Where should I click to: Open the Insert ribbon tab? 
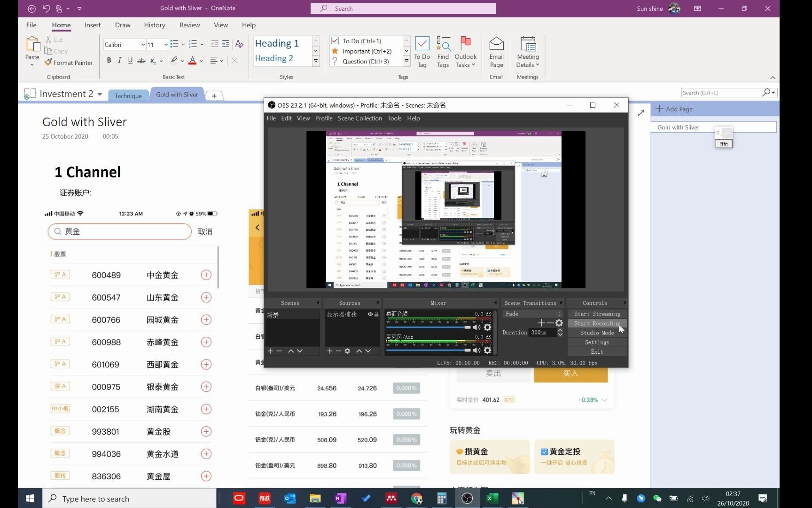pos(93,25)
